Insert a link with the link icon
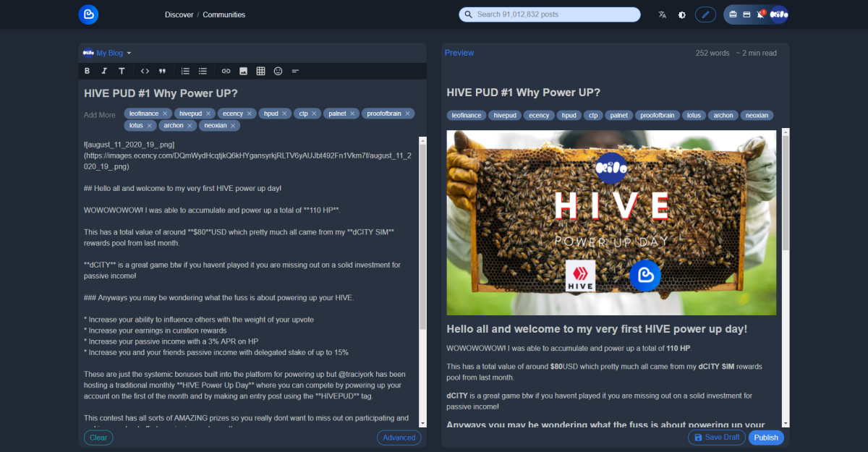 coord(226,71)
